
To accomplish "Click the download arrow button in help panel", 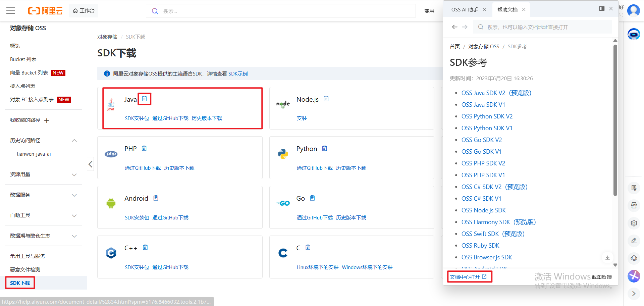I will [x=607, y=258].
